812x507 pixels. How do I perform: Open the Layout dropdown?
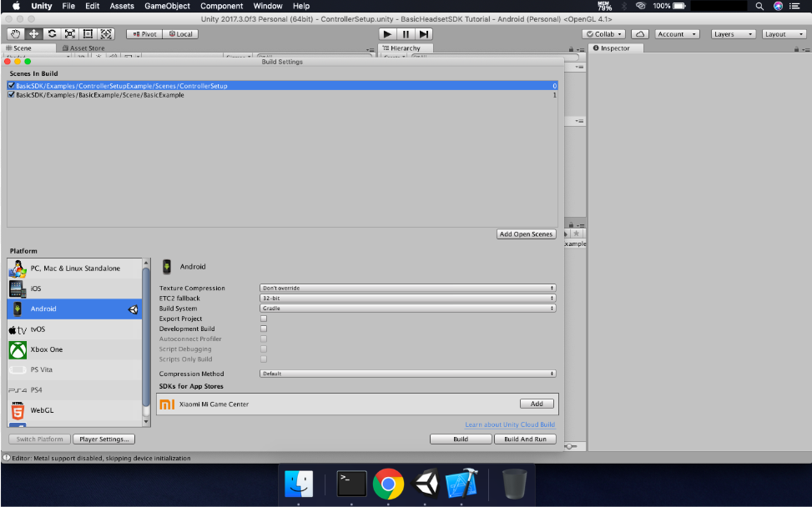pyautogui.click(x=784, y=34)
